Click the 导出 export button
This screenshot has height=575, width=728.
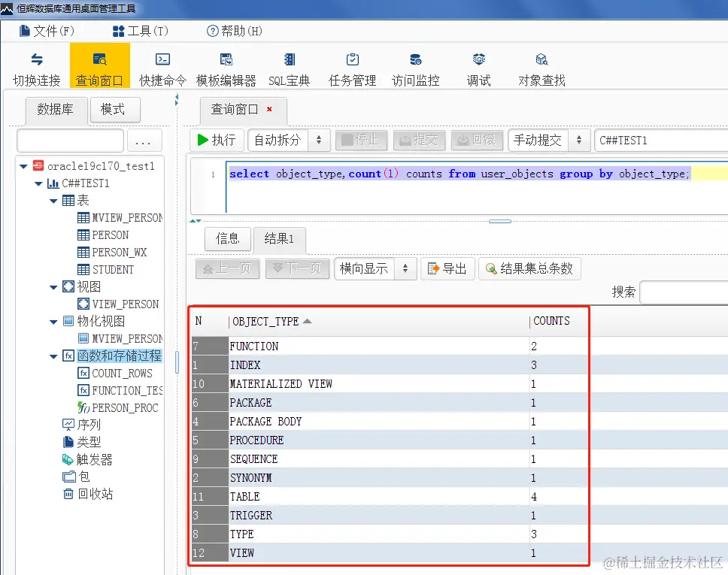pos(447,268)
